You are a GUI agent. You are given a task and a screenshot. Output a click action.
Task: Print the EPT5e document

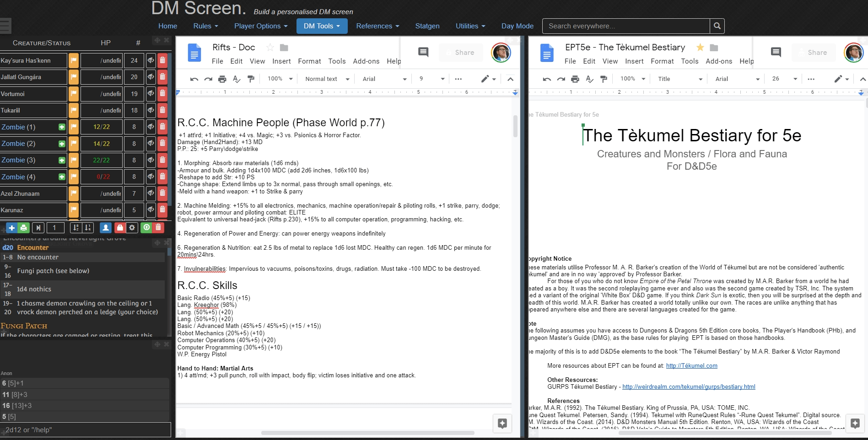[x=575, y=79]
